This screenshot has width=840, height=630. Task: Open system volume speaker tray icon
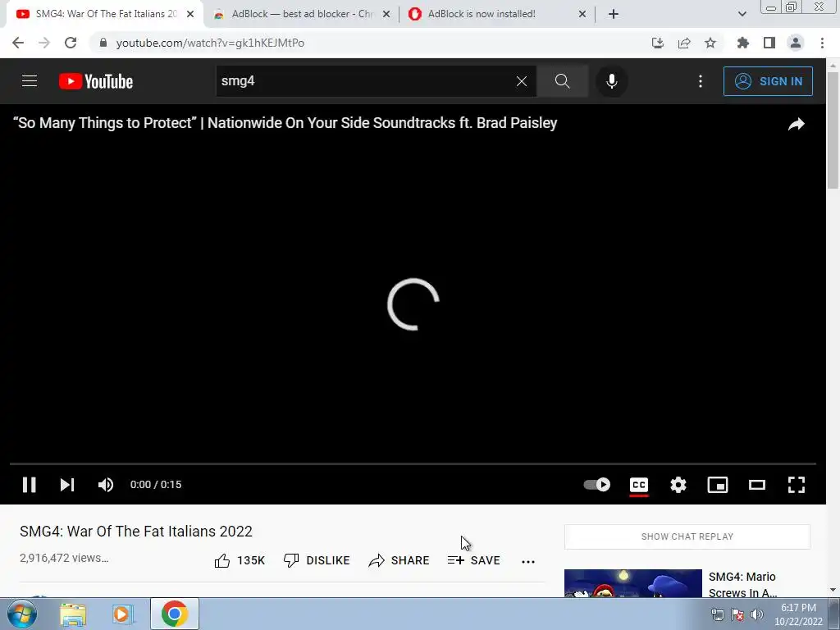(x=757, y=614)
